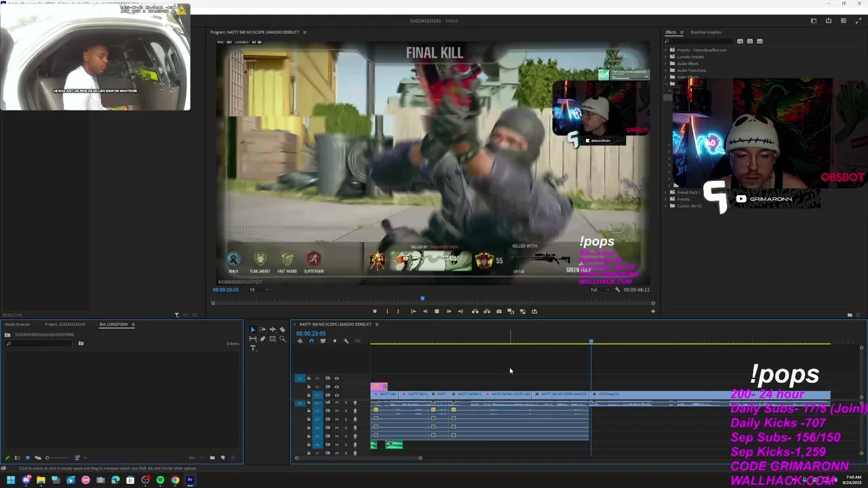This screenshot has height=488, width=868.
Task: Toggle V1 track output eye
Action: pos(337,395)
